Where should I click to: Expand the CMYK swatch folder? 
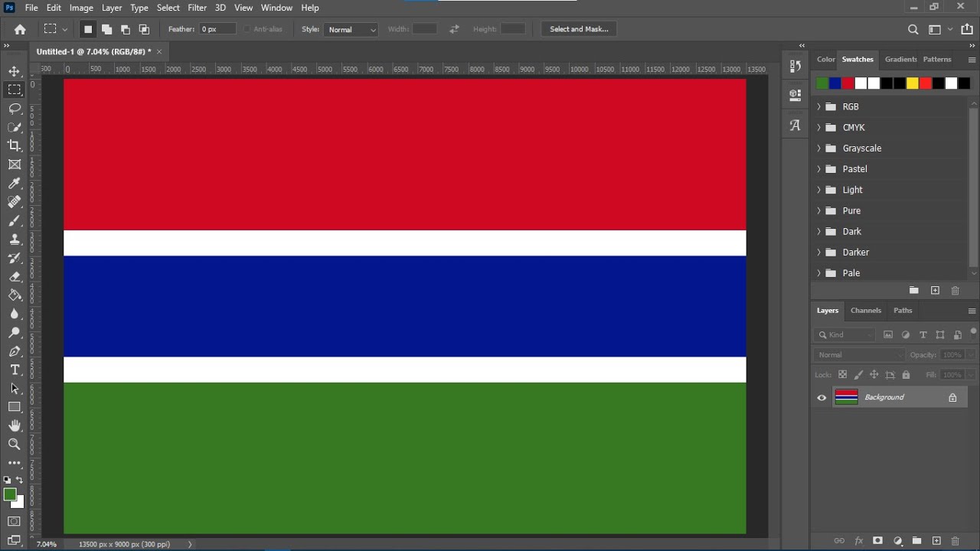click(x=818, y=127)
